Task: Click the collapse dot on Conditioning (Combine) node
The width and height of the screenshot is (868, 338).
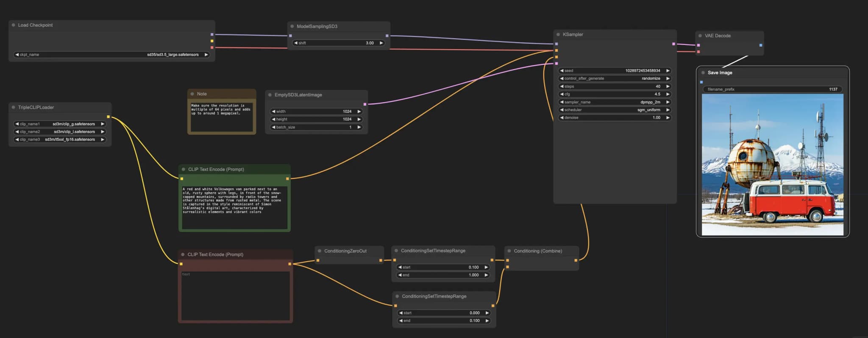Action: pos(509,251)
